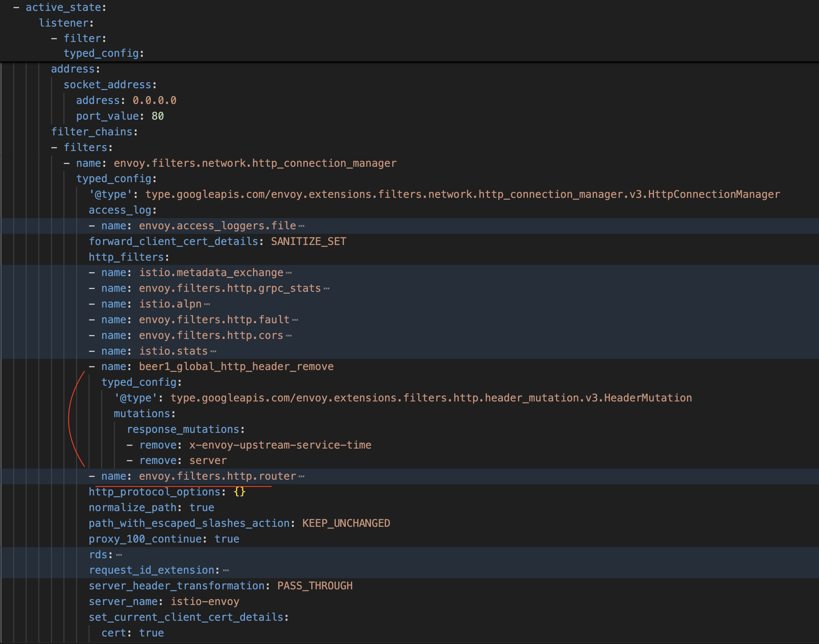Click beer1_global_http_header_remove filter name
Screen dimensions: 819x644
236,366
